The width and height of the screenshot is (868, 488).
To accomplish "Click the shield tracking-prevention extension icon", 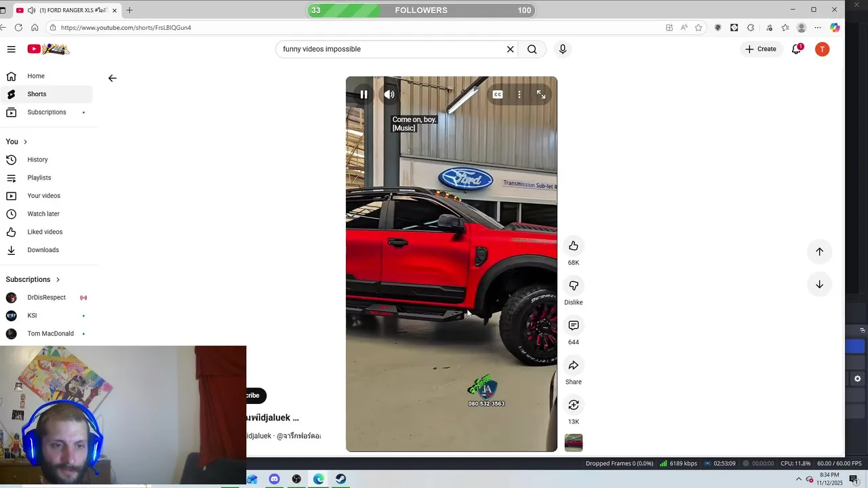I will (717, 28).
